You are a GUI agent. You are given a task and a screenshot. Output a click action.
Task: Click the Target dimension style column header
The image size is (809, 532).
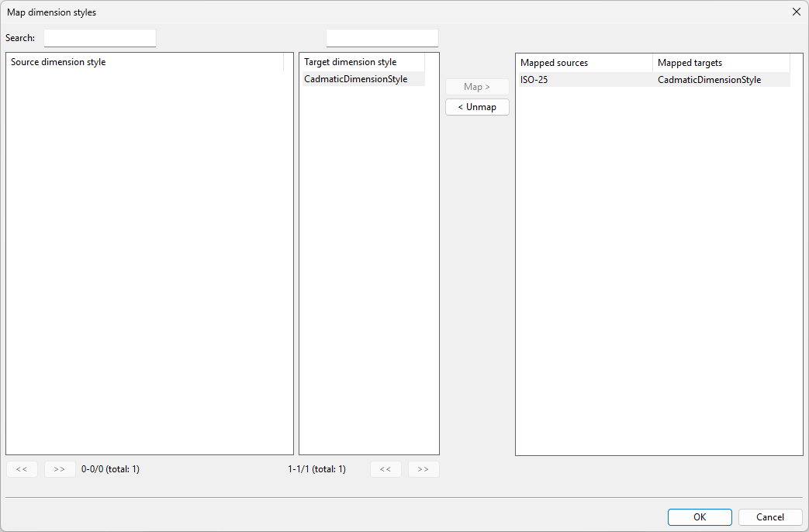[361, 62]
